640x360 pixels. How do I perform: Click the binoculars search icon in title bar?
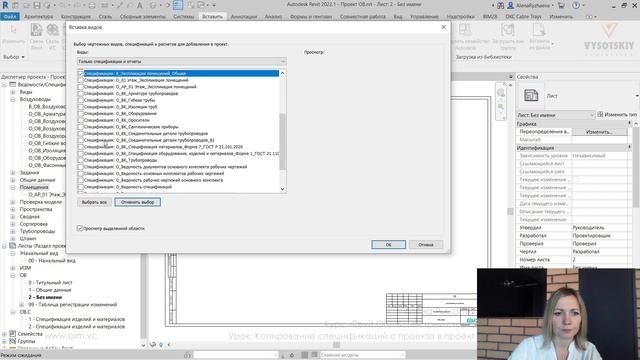pos(500,5)
